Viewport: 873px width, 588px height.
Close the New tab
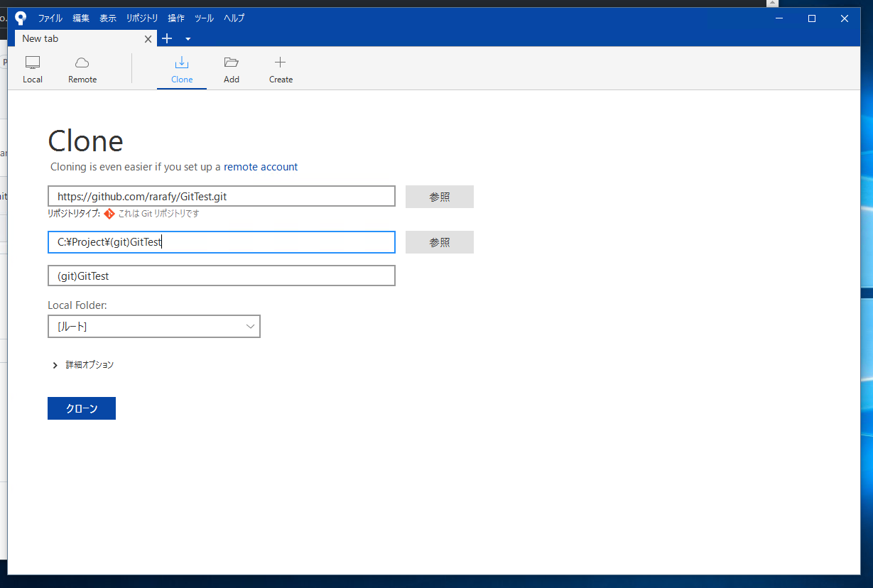[148, 39]
